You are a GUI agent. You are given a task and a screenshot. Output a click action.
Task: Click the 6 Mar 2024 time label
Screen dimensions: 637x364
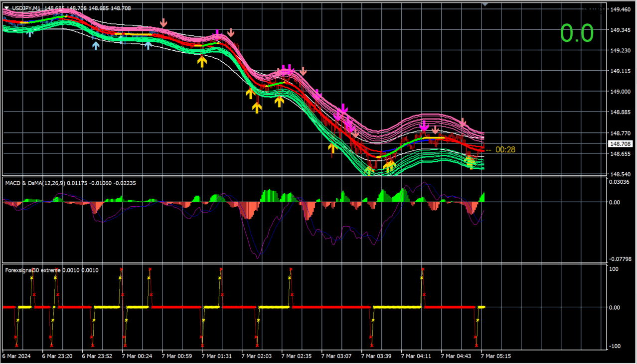coord(17,357)
